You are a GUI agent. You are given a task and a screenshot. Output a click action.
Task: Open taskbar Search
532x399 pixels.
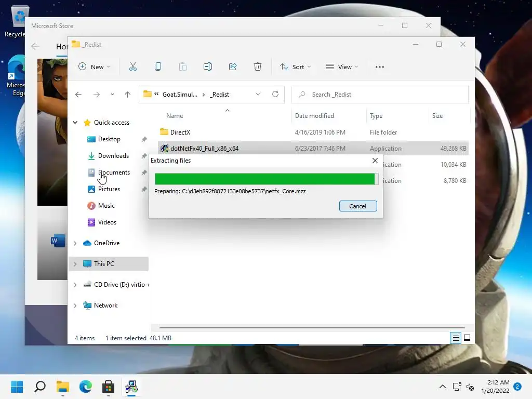click(x=40, y=387)
